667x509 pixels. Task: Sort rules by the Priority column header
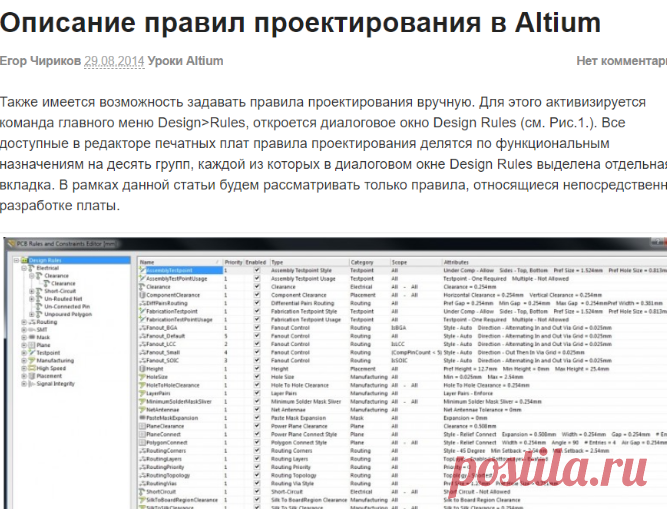click(233, 262)
